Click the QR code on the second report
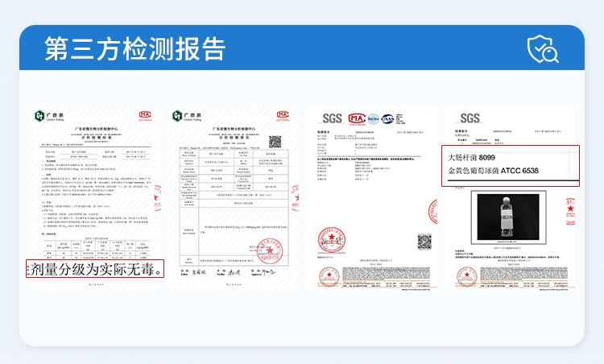Screen dimensions: 604x364 pos(275,142)
